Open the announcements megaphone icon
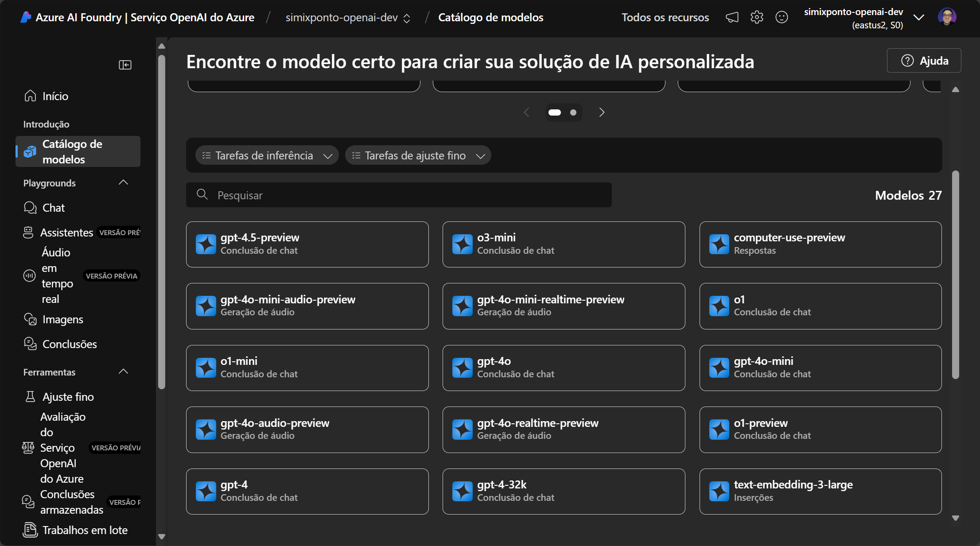Image resolution: width=980 pixels, height=546 pixels. coord(732,17)
